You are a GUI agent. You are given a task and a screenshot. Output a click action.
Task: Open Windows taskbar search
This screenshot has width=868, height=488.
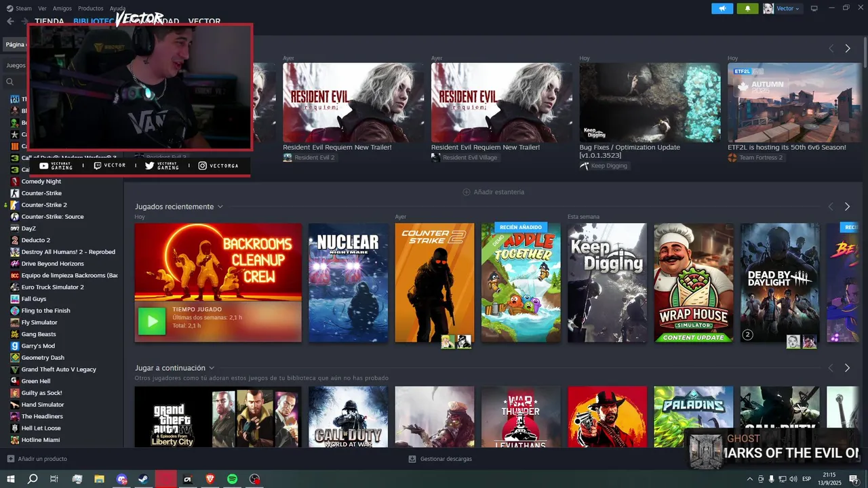point(33,479)
